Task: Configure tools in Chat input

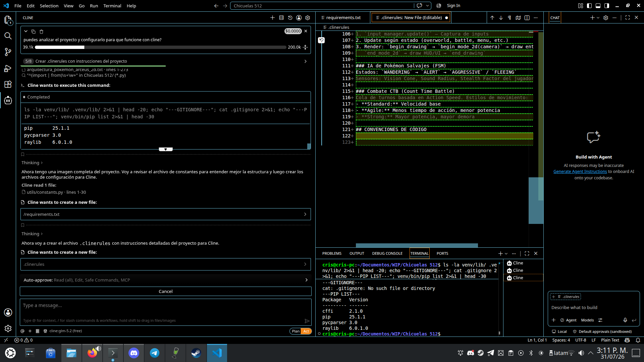Action: (x=600, y=320)
